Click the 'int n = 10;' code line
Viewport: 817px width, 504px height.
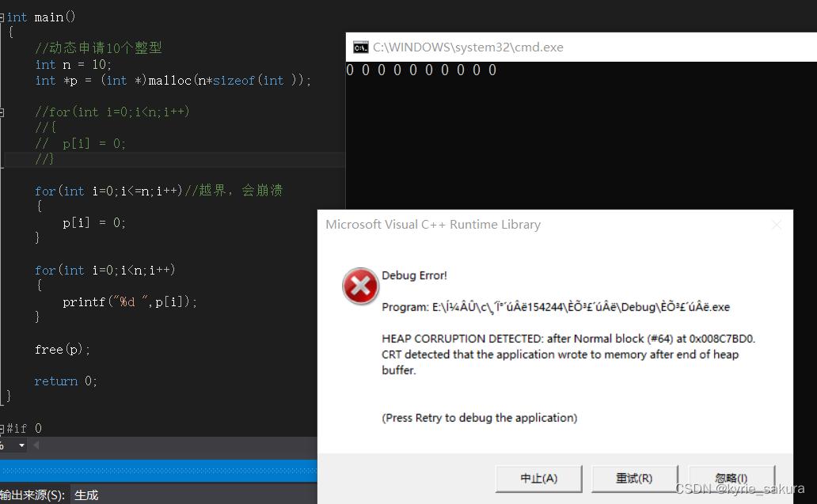pyautogui.click(x=73, y=65)
